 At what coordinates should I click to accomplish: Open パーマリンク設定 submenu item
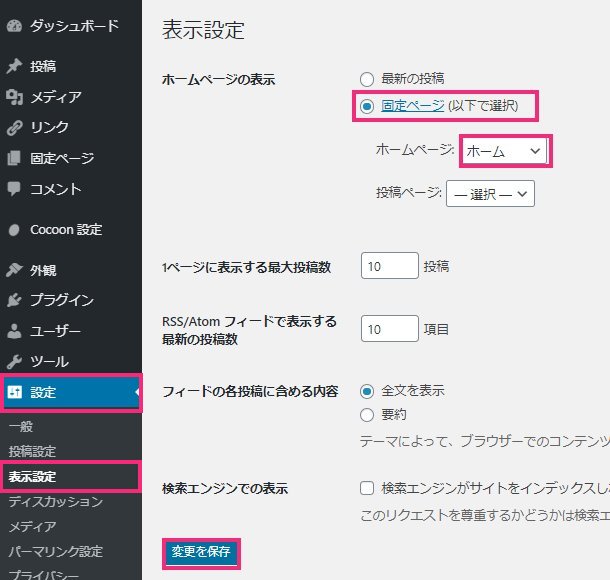coord(56,551)
